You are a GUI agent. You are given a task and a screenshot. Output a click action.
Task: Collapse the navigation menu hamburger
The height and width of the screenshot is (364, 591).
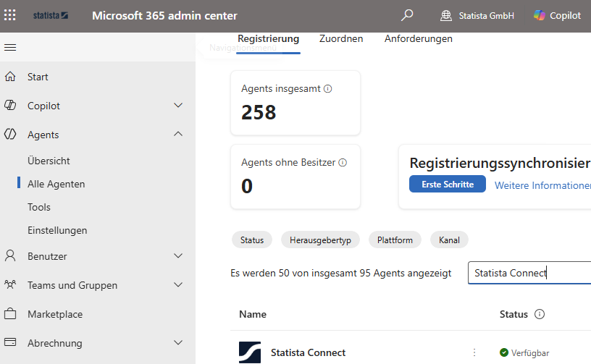10,48
